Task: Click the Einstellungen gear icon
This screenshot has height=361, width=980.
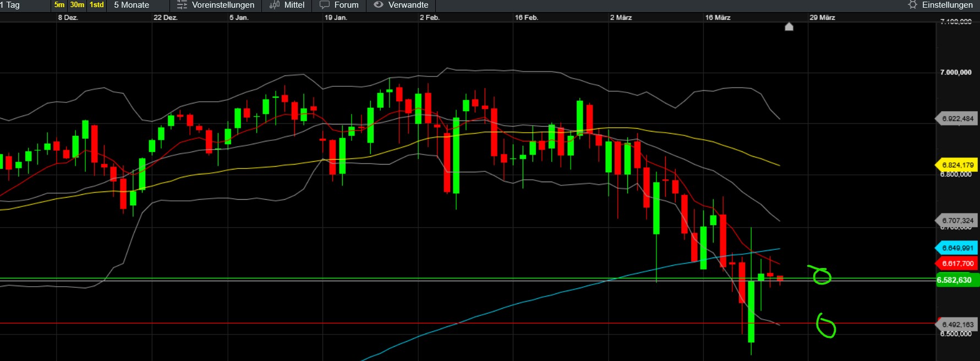Action: (x=912, y=5)
